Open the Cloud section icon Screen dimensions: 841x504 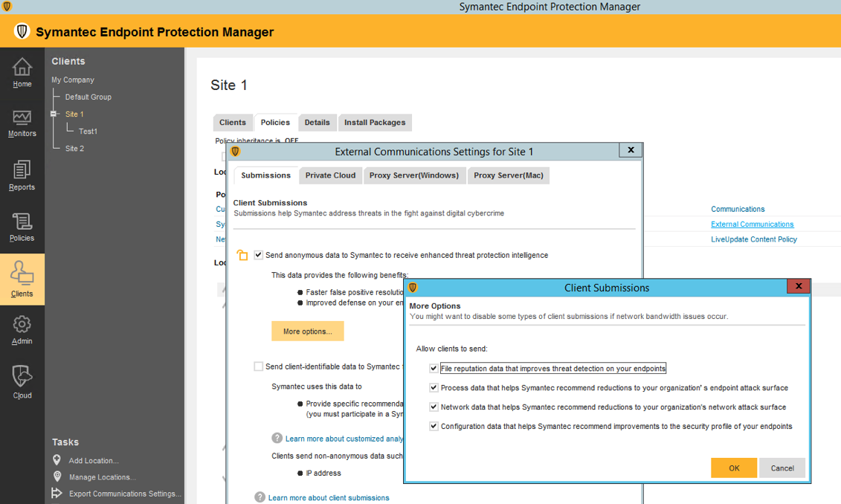tap(22, 376)
